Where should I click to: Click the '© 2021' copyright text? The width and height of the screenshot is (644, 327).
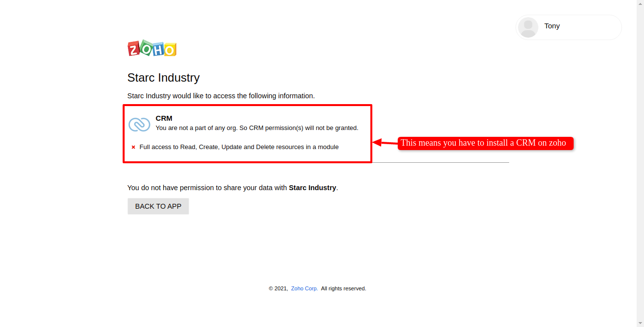pos(278,288)
